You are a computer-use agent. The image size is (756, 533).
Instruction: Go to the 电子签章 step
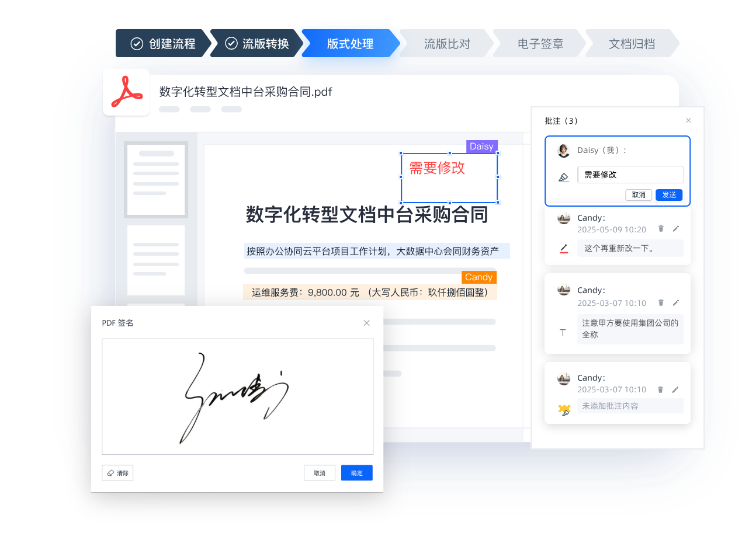[540, 44]
